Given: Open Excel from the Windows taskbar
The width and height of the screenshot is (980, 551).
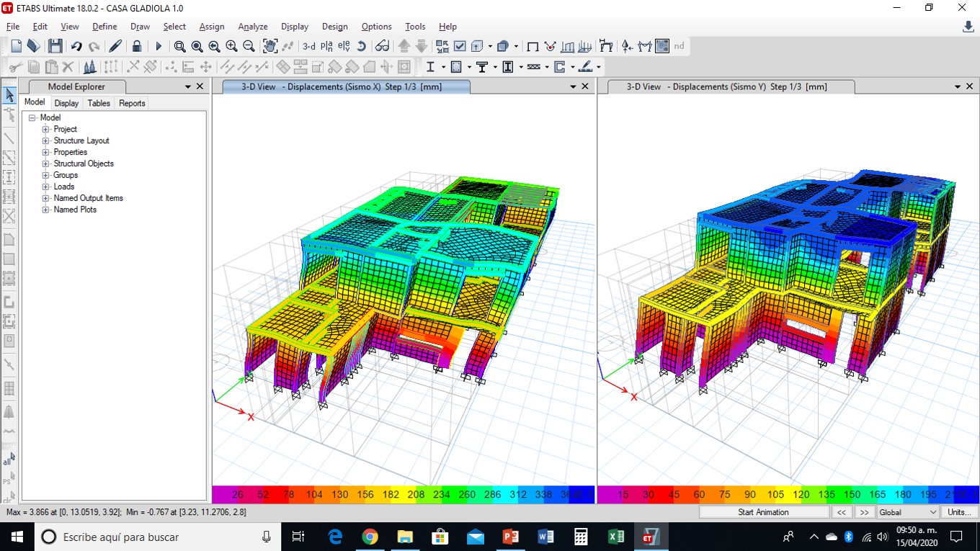Looking at the screenshot, I should (615, 537).
